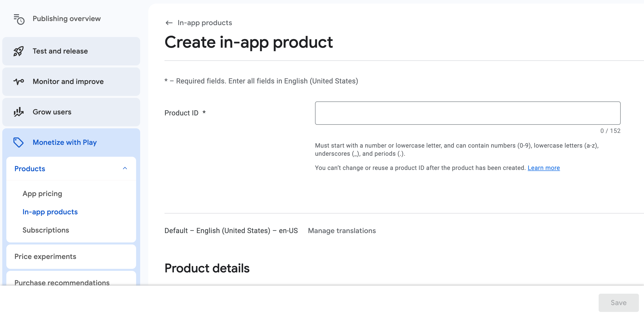Select the Test and release rocket icon
Image resolution: width=644 pixels, height=316 pixels.
[x=19, y=51]
